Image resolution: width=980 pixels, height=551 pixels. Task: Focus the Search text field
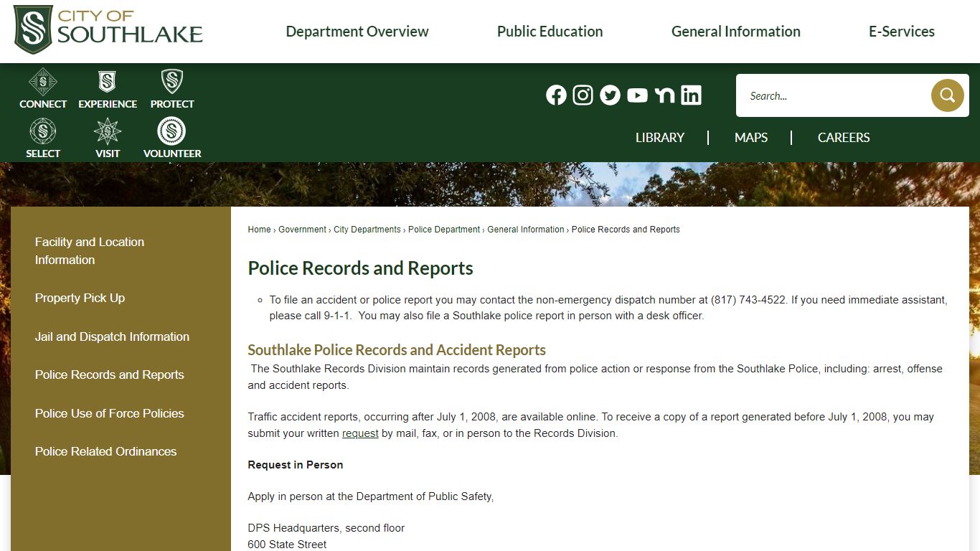coord(834,95)
